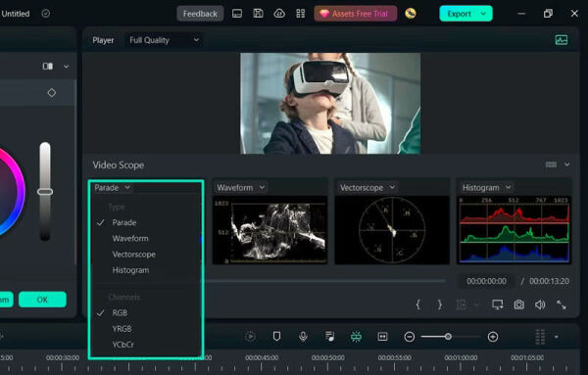The image size is (588, 375).
Task: Select Waveform in the Type menu
Action: click(x=130, y=238)
